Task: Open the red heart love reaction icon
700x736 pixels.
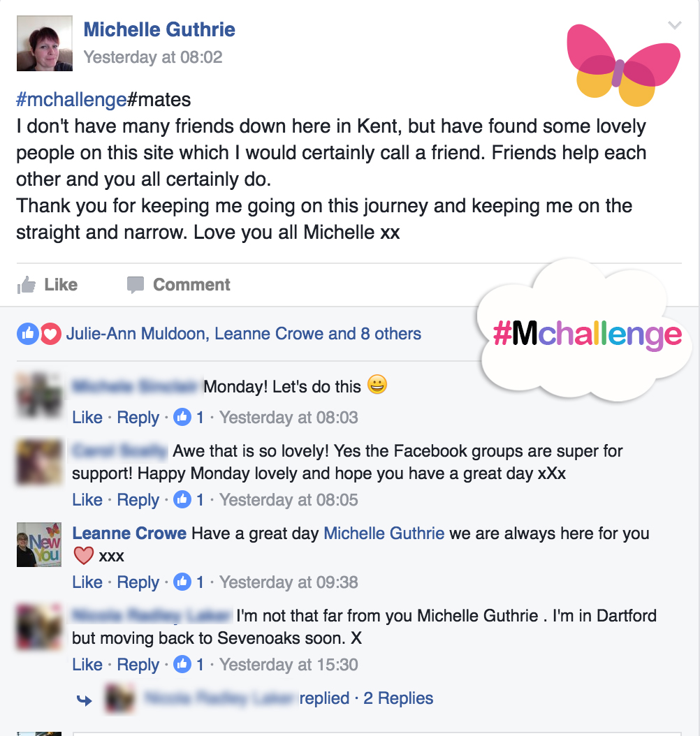Action: 51,334
